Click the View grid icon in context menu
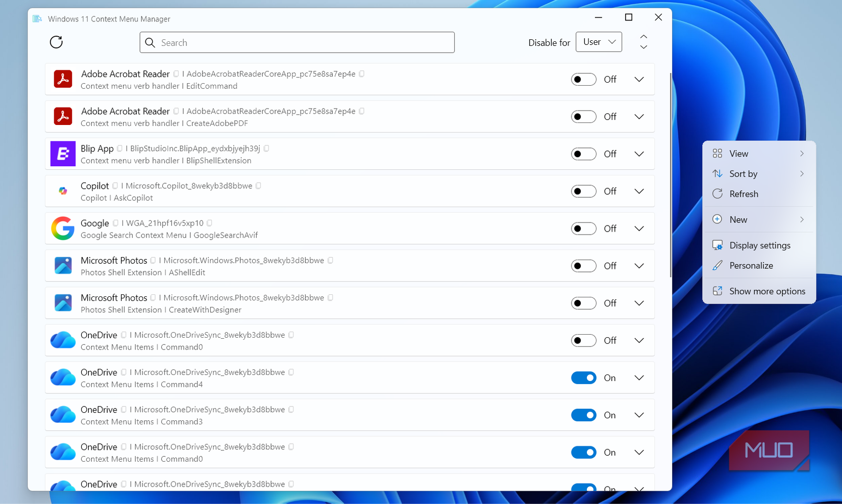 tap(717, 154)
